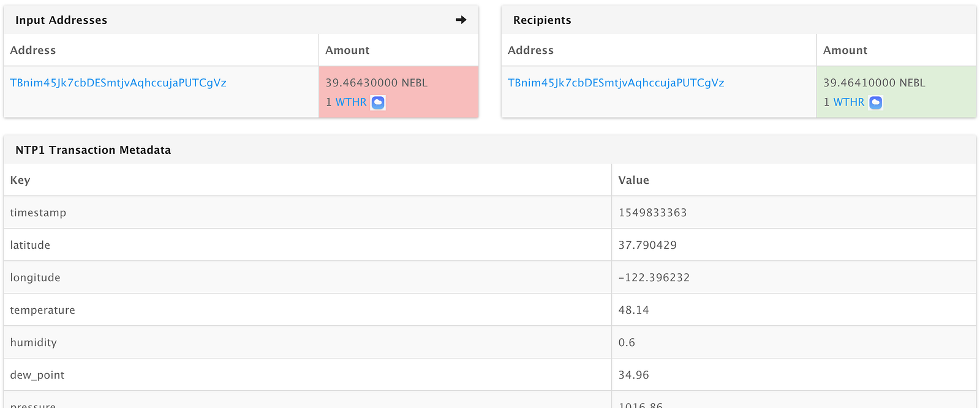Click the Address header under Recipients
The width and height of the screenshot is (980, 408).
[x=531, y=50]
